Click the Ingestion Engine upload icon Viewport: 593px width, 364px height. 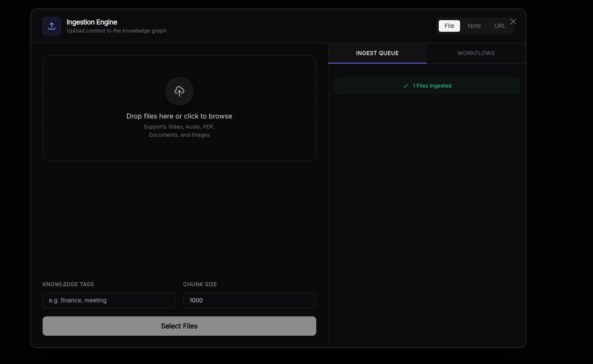pyautogui.click(x=52, y=26)
